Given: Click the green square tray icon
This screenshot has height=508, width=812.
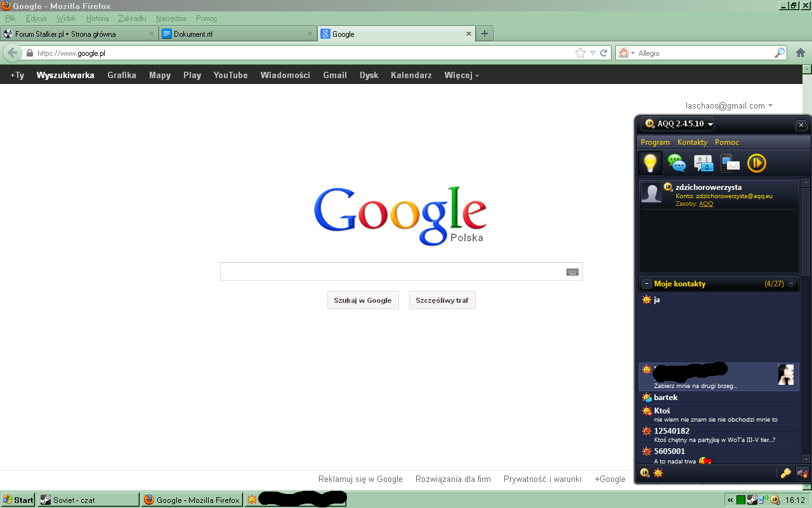Looking at the screenshot, I should click(x=740, y=500).
